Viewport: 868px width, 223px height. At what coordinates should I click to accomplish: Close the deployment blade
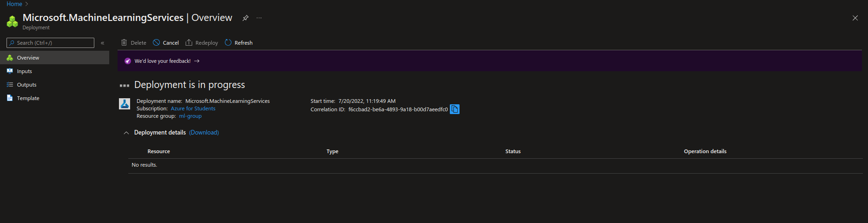click(855, 18)
